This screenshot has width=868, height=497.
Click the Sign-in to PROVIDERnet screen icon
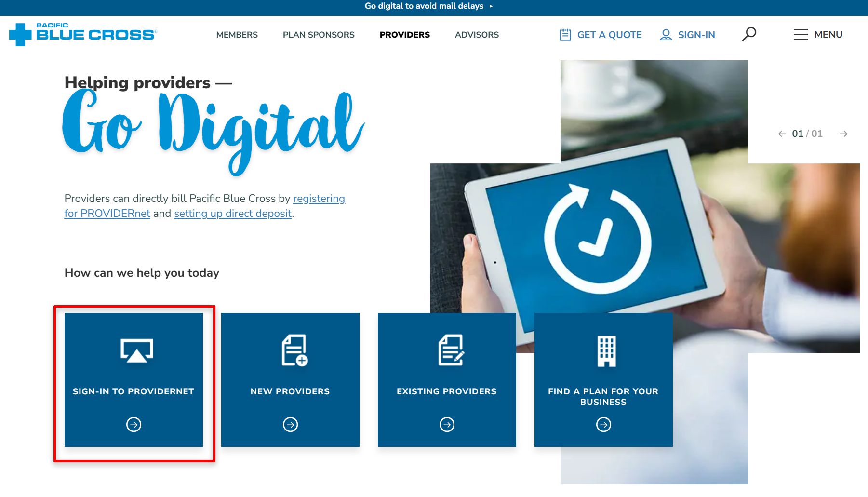137,350
